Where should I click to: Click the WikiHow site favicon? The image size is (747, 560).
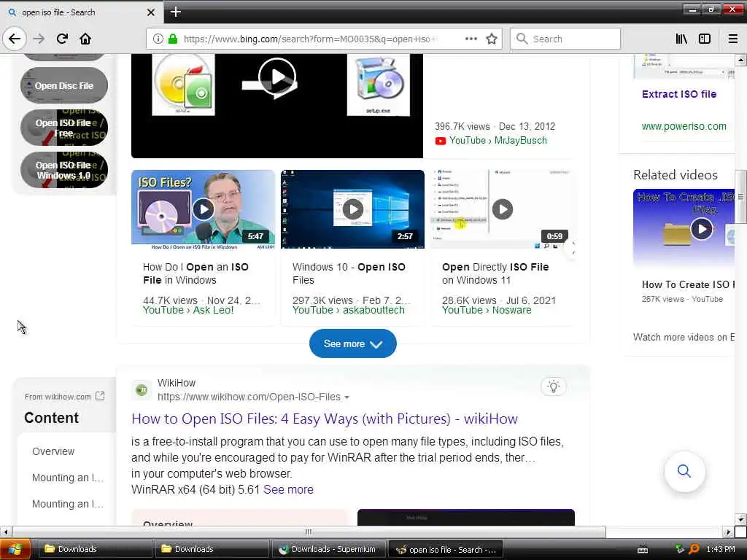coord(142,390)
